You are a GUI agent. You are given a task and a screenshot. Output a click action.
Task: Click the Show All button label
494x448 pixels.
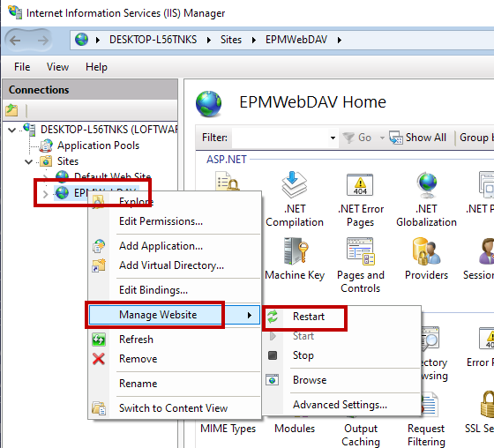click(425, 138)
